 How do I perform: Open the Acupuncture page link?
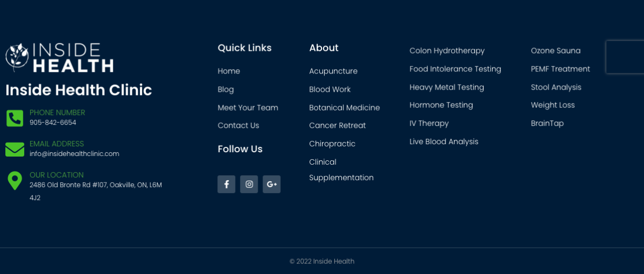click(x=333, y=71)
